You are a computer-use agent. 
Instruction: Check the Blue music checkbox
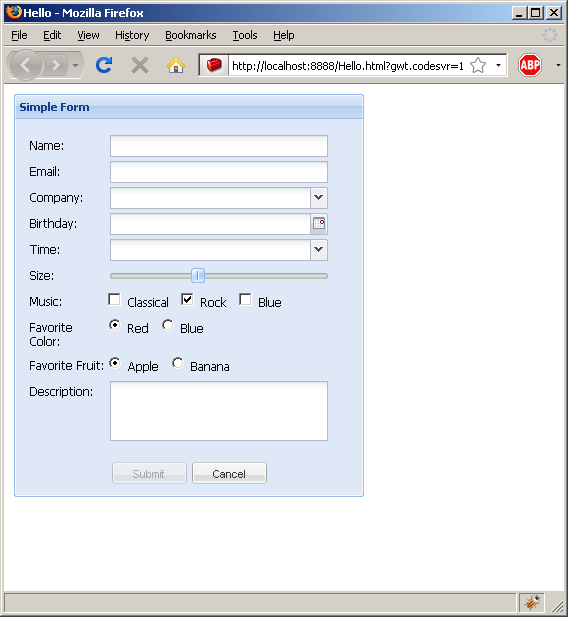click(245, 299)
